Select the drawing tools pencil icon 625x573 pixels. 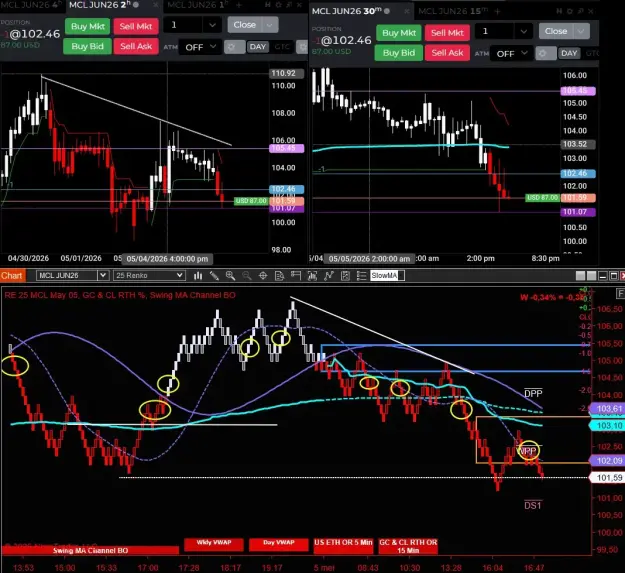(214, 275)
